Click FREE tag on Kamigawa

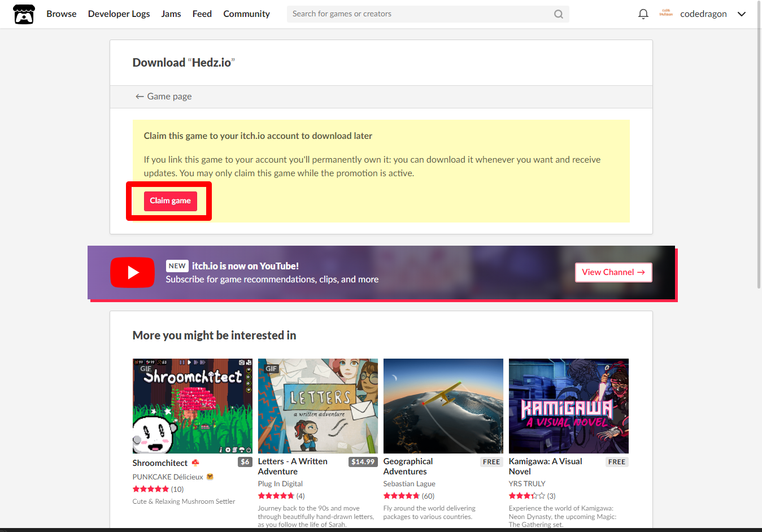click(617, 462)
